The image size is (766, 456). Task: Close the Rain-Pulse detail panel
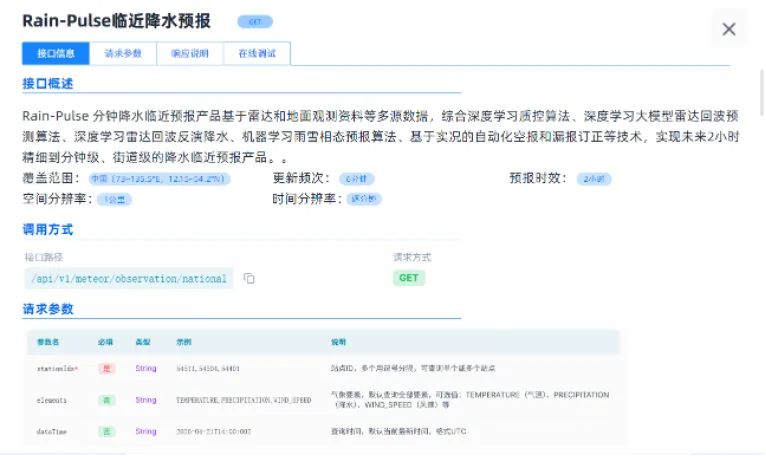click(x=729, y=29)
